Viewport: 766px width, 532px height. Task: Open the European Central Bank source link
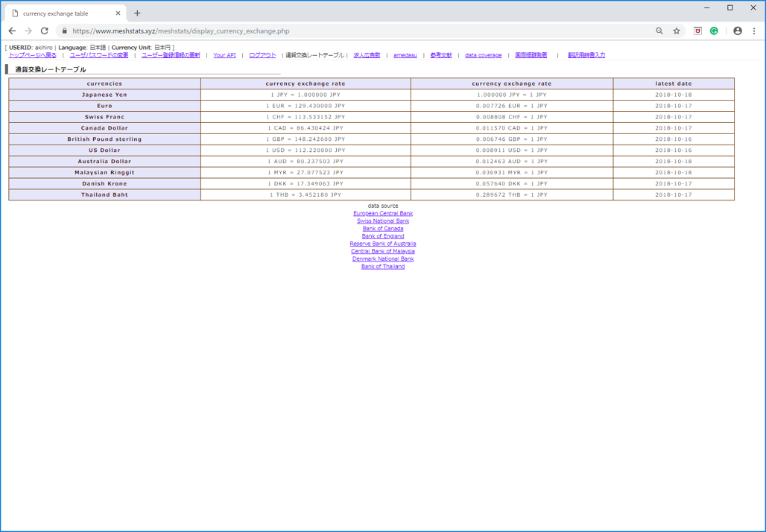(x=383, y=214)
